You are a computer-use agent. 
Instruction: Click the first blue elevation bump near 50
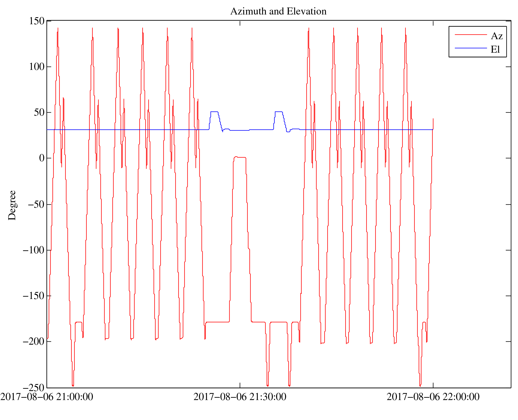coord(214,112)
